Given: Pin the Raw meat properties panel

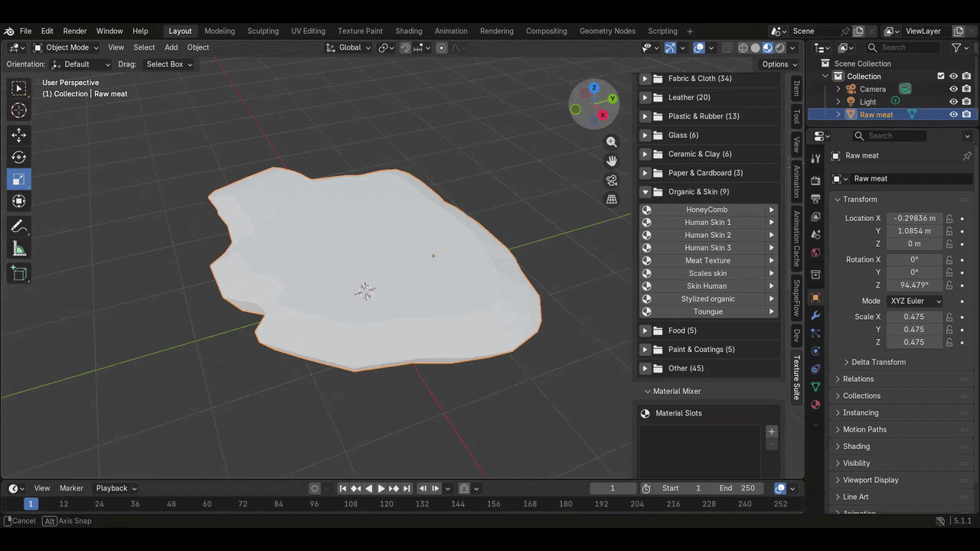Looking at the screenshot, I should click(967, 155).
